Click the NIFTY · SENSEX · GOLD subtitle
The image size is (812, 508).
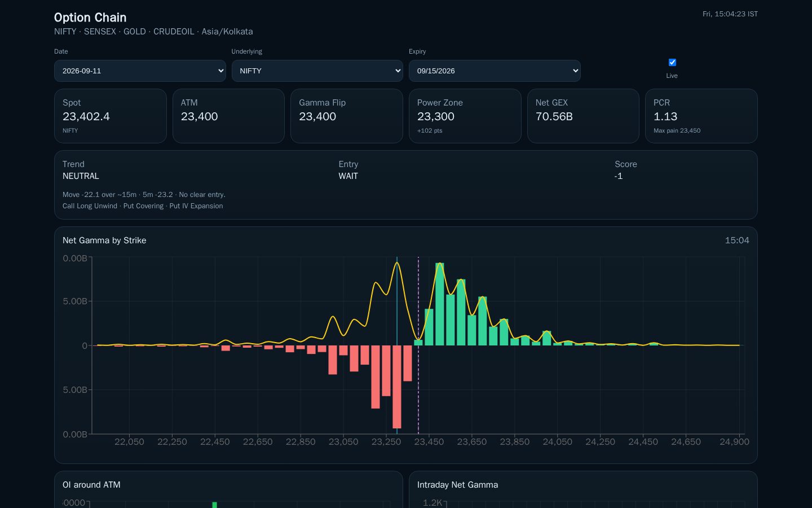click(153, 32)
